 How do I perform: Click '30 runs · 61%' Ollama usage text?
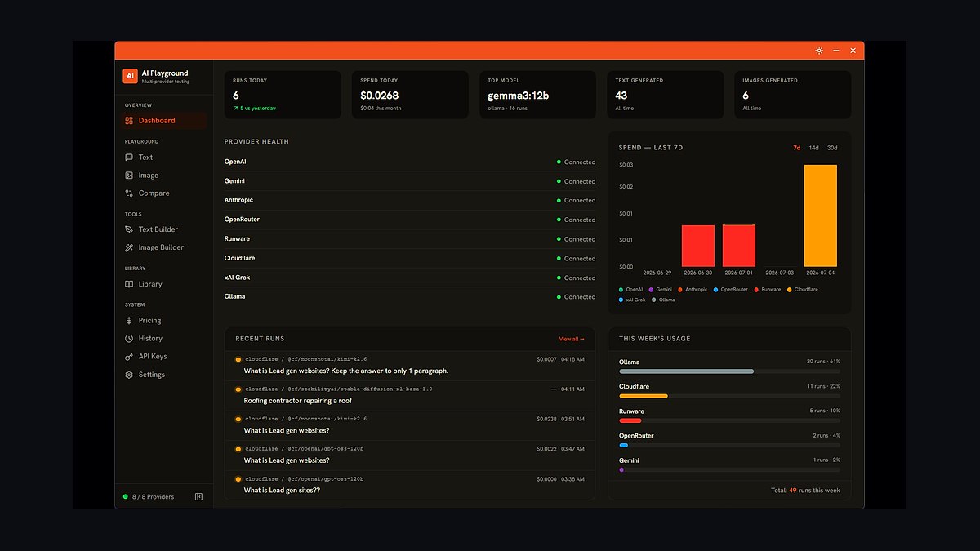[823, 362]
